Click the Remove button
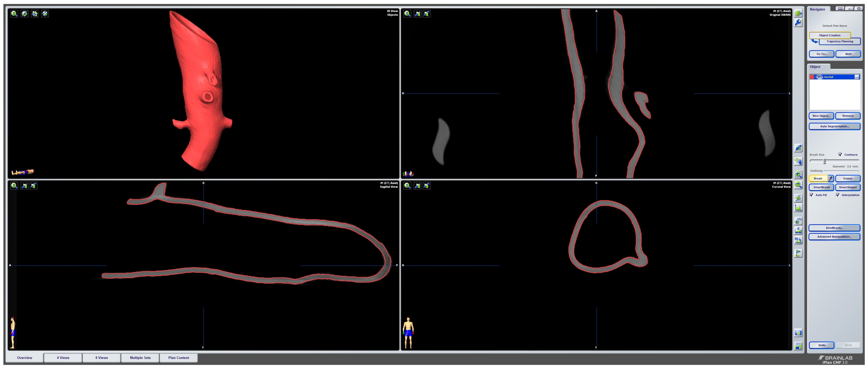The width and height of the screenshot is (868, 368). [848, 116]
